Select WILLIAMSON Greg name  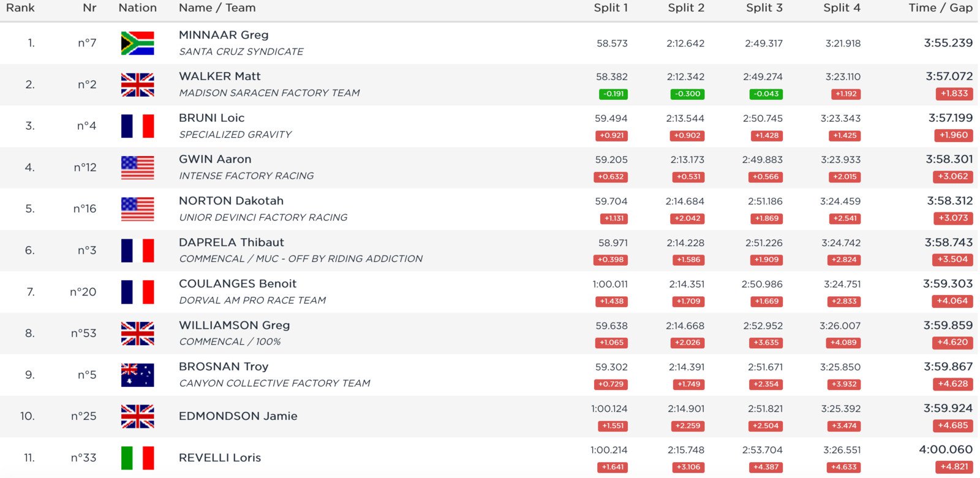(x=235, y=326)
